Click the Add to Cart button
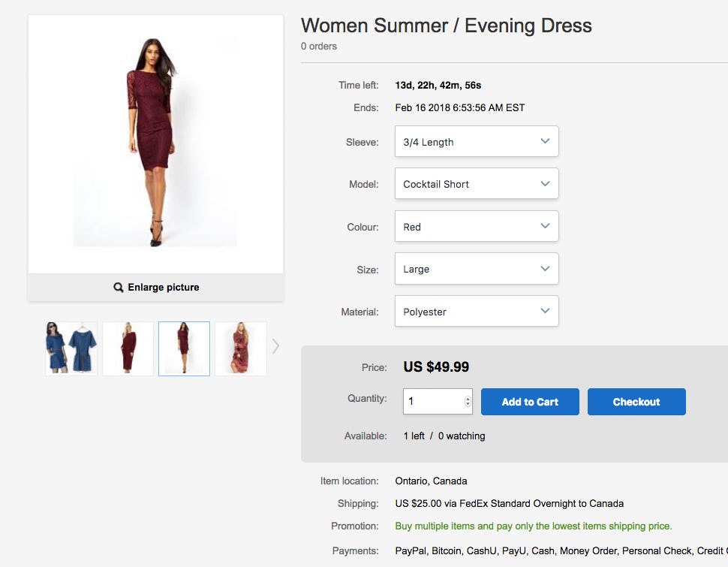The image size is (728, 567). [530, 402]
